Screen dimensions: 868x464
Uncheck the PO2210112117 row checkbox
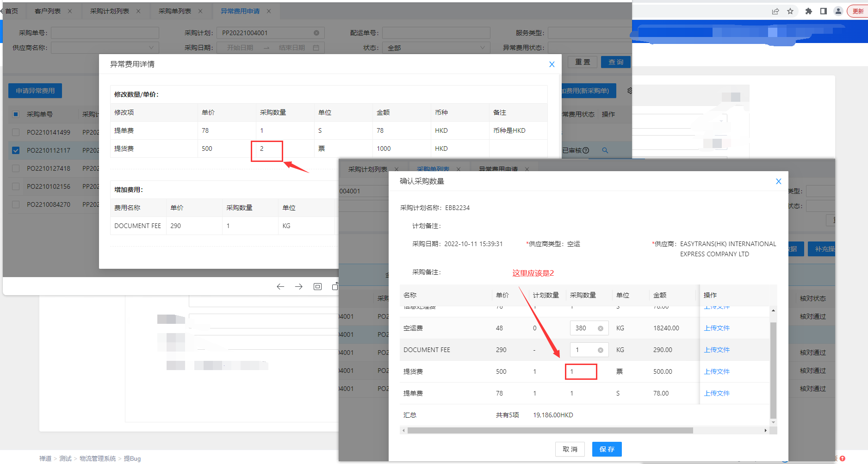[x=16, y=150]
